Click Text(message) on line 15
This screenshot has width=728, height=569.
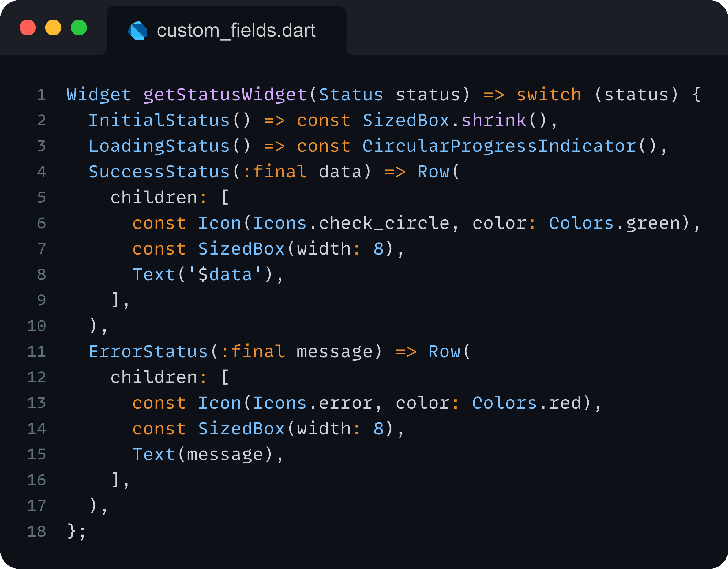coord(203,454)
